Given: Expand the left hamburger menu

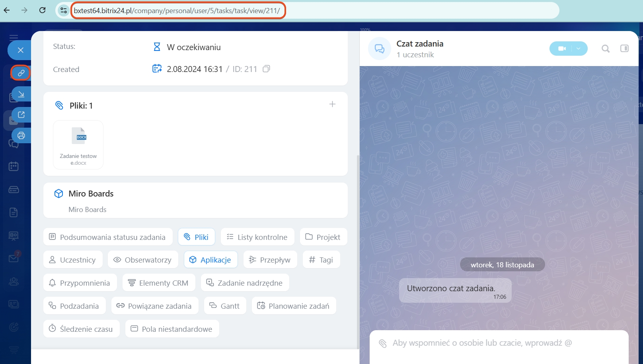Looking at the screenshot, I should (14, 37).
